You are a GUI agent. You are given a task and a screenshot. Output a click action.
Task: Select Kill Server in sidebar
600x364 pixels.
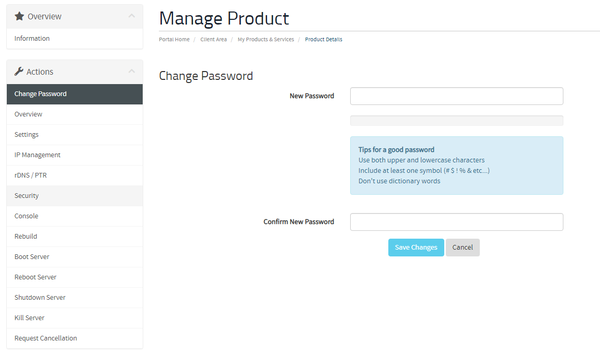point(75,318)
